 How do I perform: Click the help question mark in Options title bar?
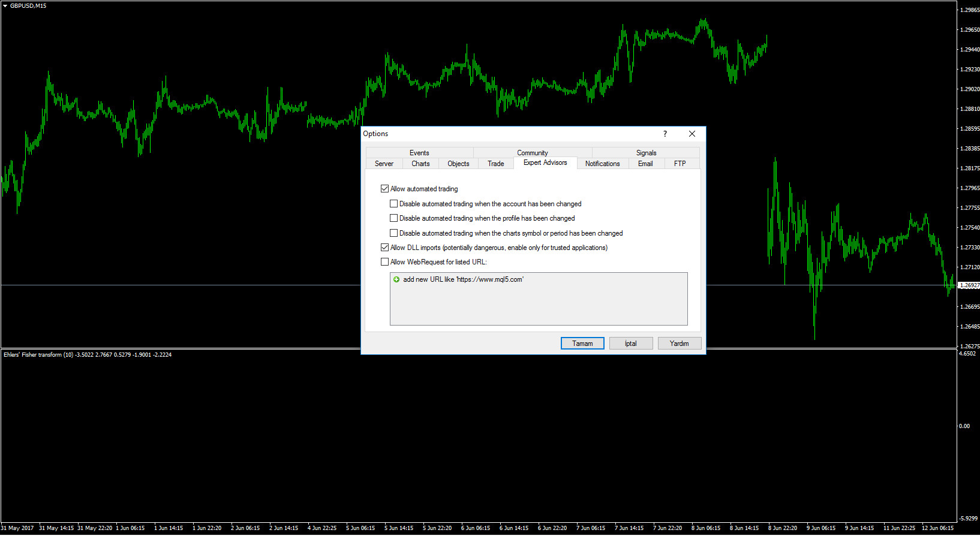coord(665,134)
